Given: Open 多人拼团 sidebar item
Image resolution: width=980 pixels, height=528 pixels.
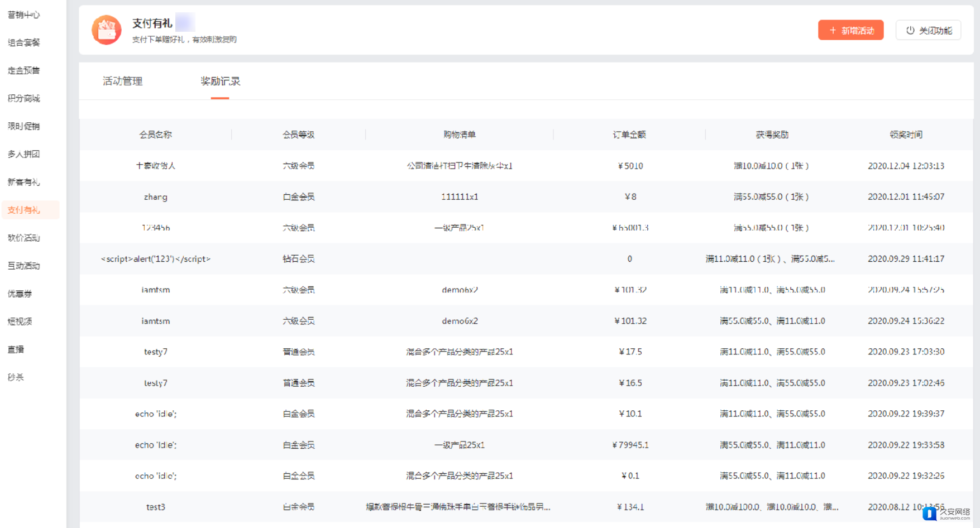Looking at the screenshot, I should [24, 154].
